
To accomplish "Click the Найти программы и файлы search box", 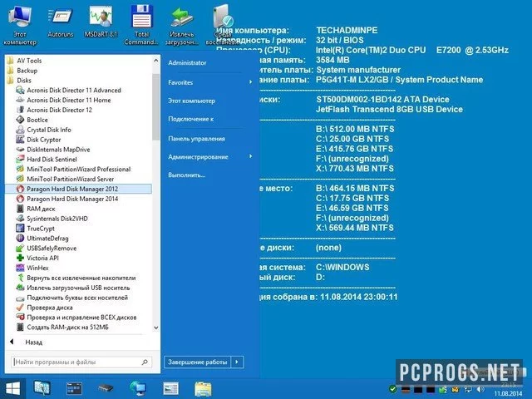I will tap(81, 362).
